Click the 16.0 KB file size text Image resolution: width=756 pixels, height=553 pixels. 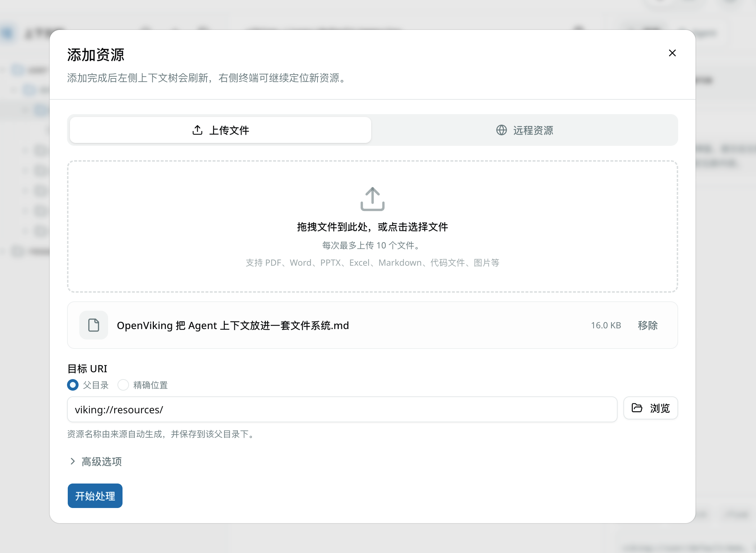click(x=606, y=325)
